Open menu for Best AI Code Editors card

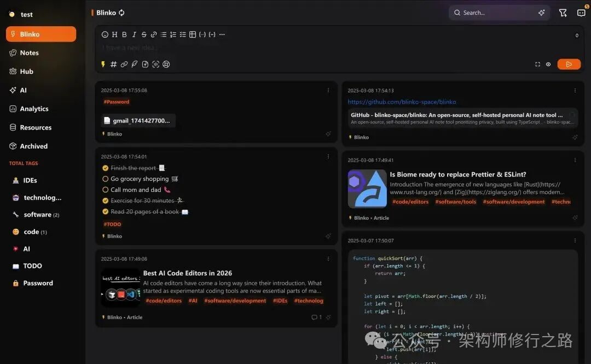coord(328,259)
